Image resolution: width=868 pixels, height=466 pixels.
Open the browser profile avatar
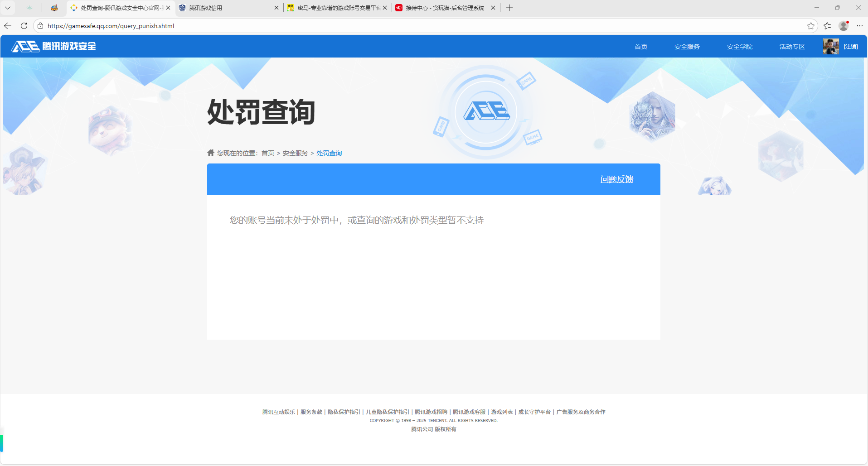pyautogui.click(x=843, y=26)
